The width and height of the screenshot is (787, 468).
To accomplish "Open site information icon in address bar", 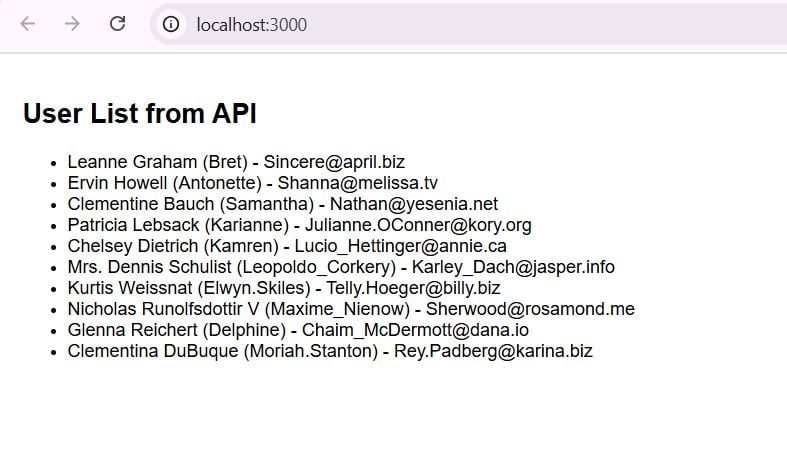I will coord(171,25).
